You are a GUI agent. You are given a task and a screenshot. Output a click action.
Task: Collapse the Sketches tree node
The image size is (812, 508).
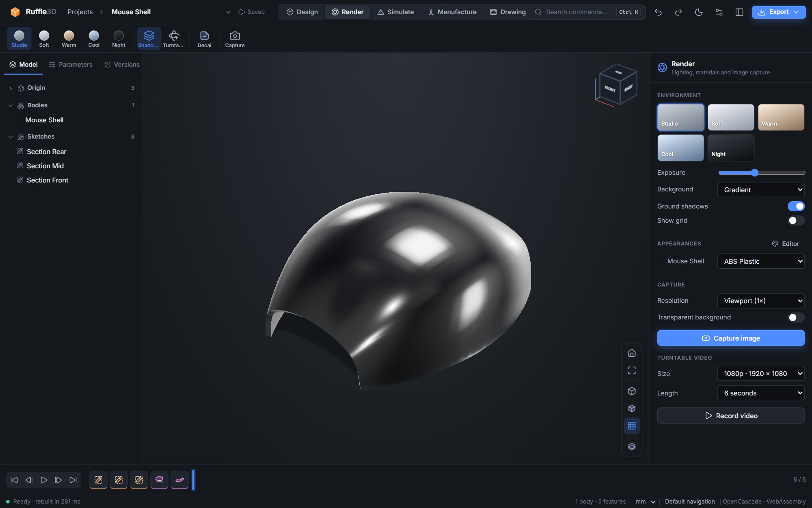tap(11, 137)
